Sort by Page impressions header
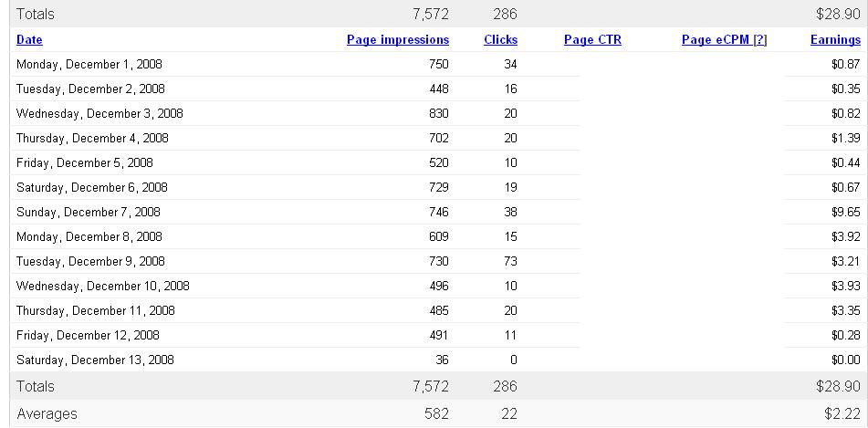Viewport: 868px width, 428px height. click(398, 40)
